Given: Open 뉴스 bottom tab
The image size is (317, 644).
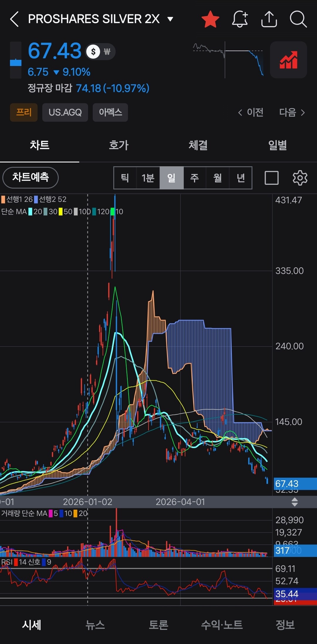Looking at the screenshot, I should pyautogui.click(x=95, y=625).
